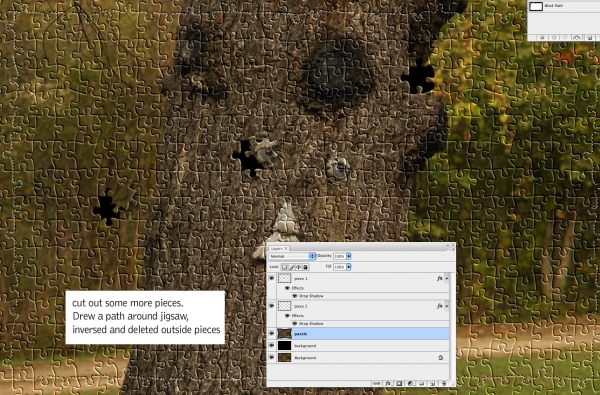This screenshot has width=600, height=395.
Task: Select the italic 'Background' layer name
Action: [x=305, y=357]
